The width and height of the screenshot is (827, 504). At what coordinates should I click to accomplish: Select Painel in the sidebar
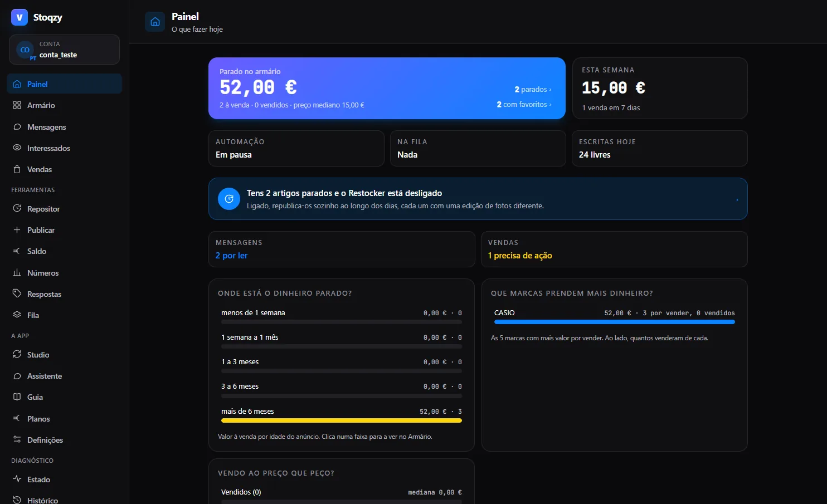(x=64, y=84)
